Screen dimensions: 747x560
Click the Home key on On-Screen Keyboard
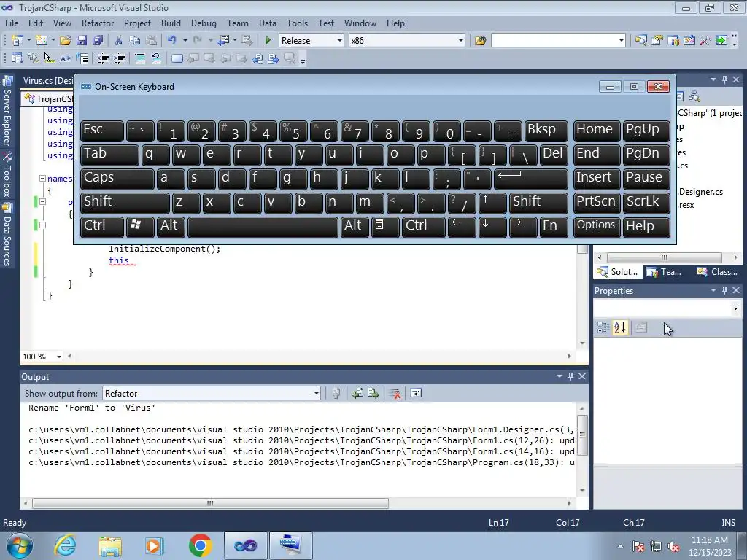coord(597,130)
